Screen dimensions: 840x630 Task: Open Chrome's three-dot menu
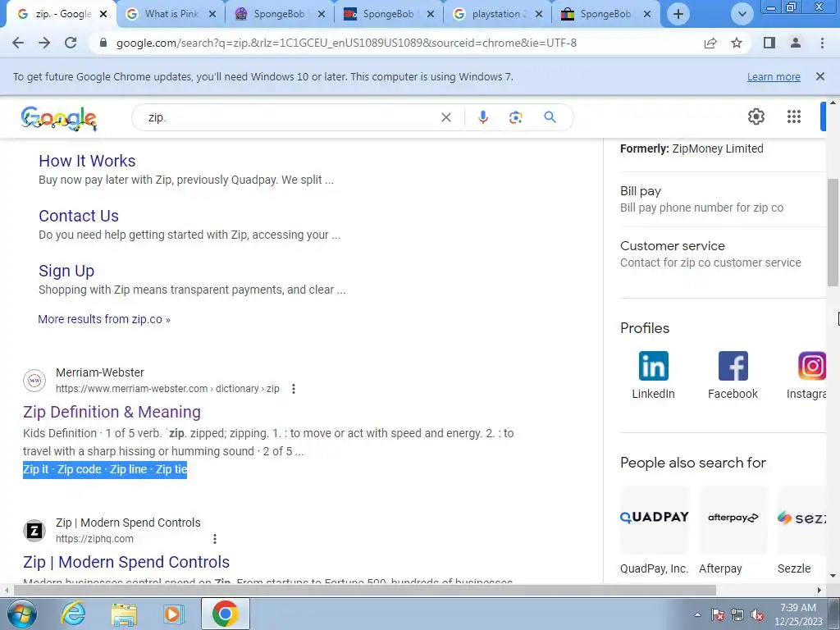tap(822, 43)
